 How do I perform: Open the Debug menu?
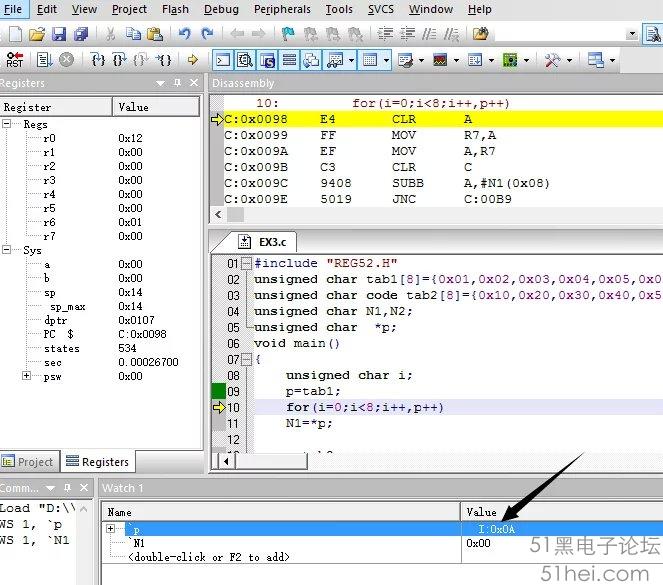tap(221, 9)
